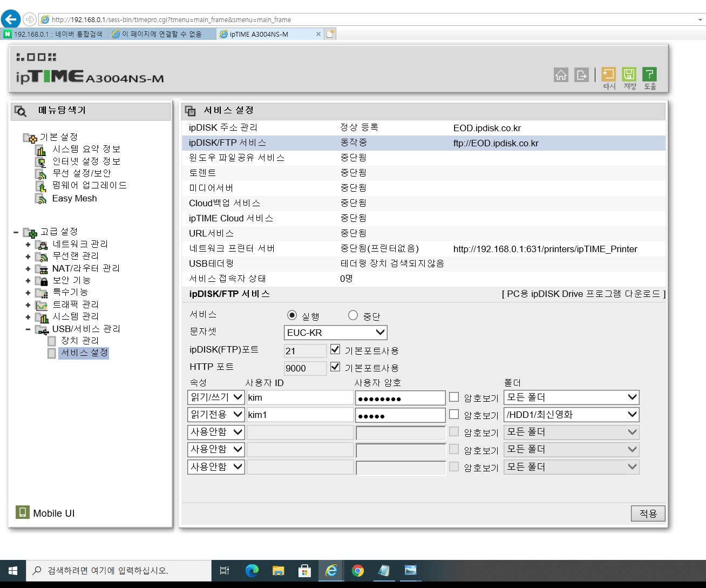Click the 무선 설정/보안 icon
The image size is (706, 588).
coord(41,174)
